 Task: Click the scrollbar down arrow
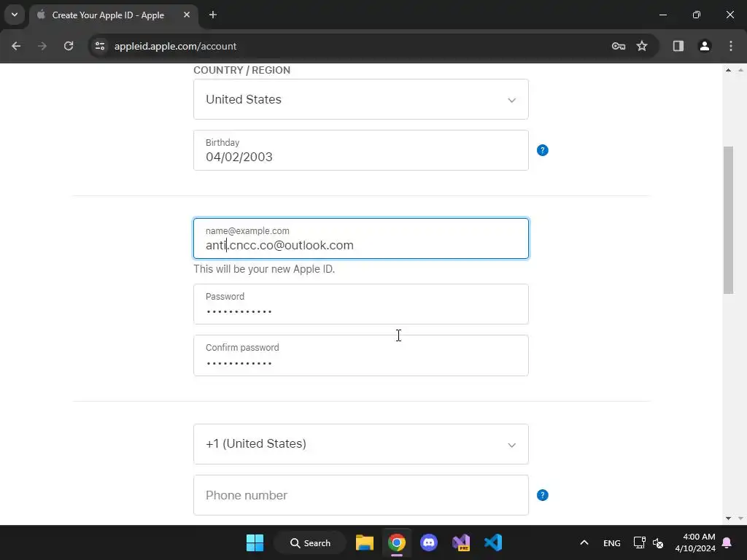(728, 518)
